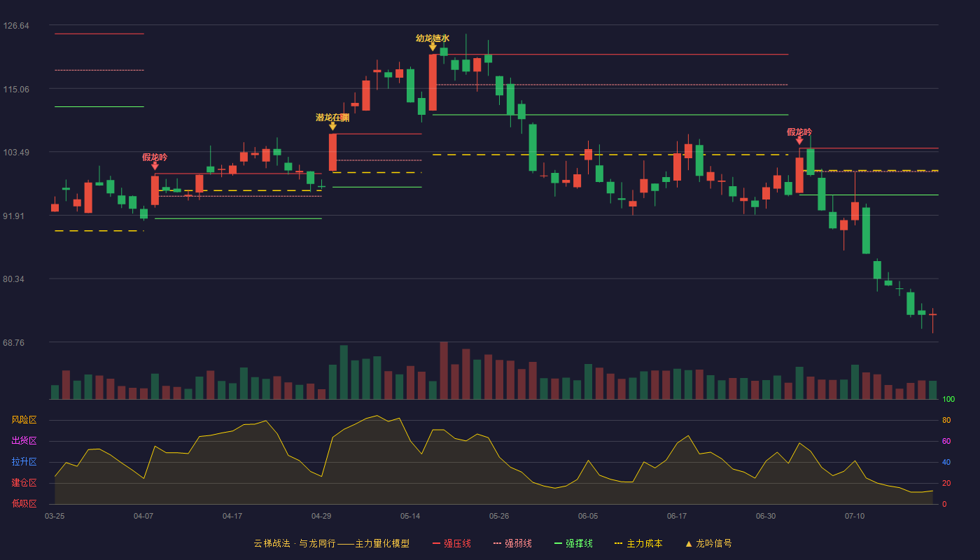Click the 拉升区 zone label
The width and height of the screenshot is (980, 560).
point(24,462)
